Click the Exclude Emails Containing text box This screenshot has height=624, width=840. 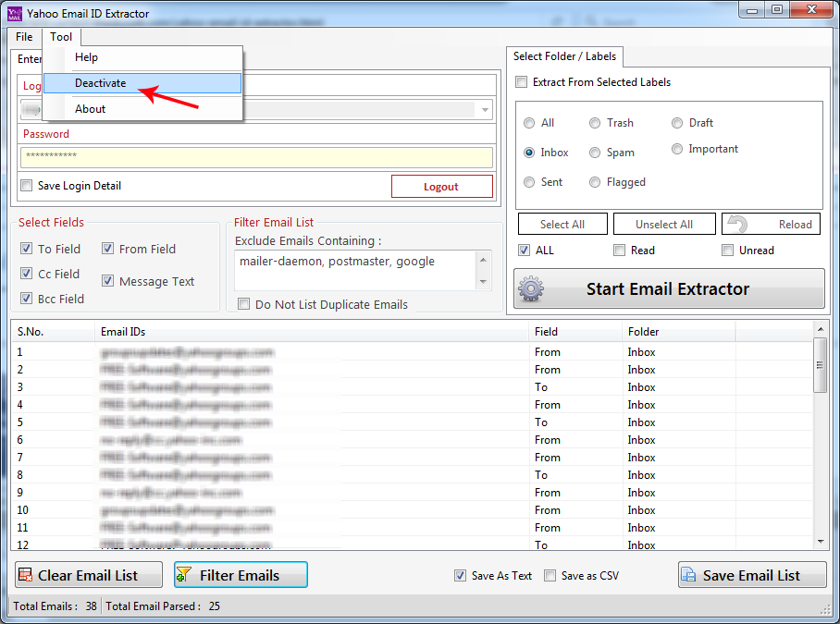coord(354,270)
